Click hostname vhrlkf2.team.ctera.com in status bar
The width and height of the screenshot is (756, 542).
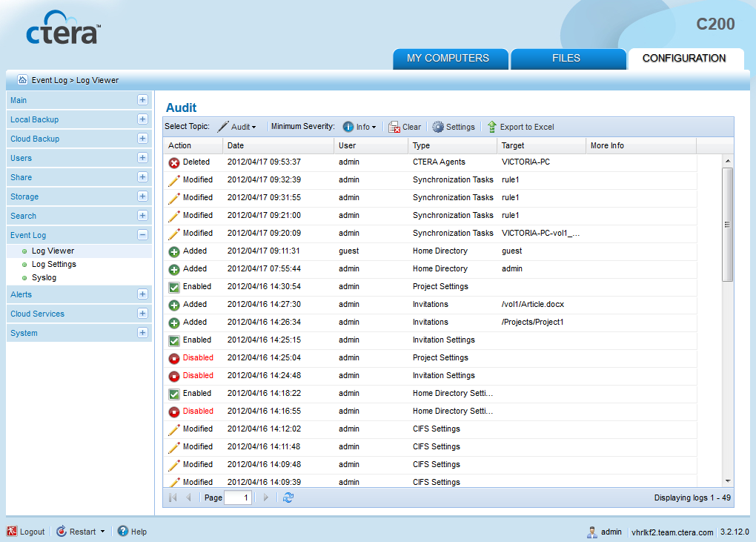point(672,532)
